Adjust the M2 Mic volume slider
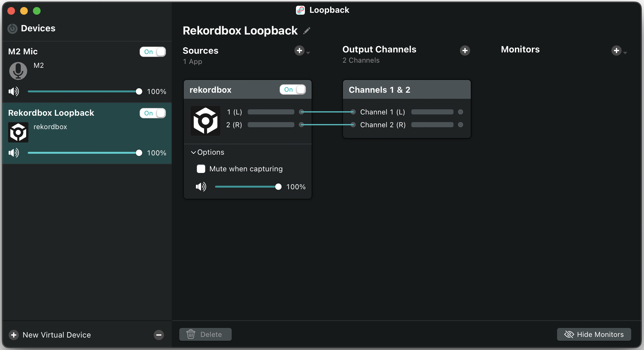 (85, 91)
